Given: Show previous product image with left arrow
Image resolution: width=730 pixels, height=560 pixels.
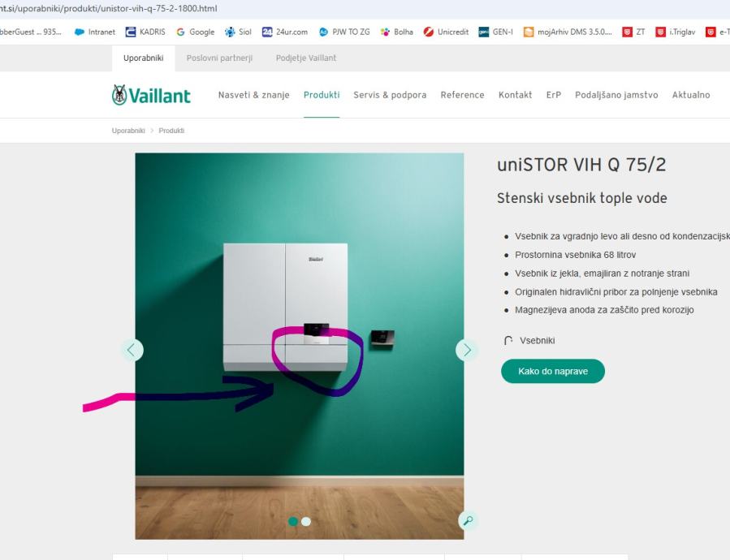Looking at the screenshot, I should coord(132,350).
